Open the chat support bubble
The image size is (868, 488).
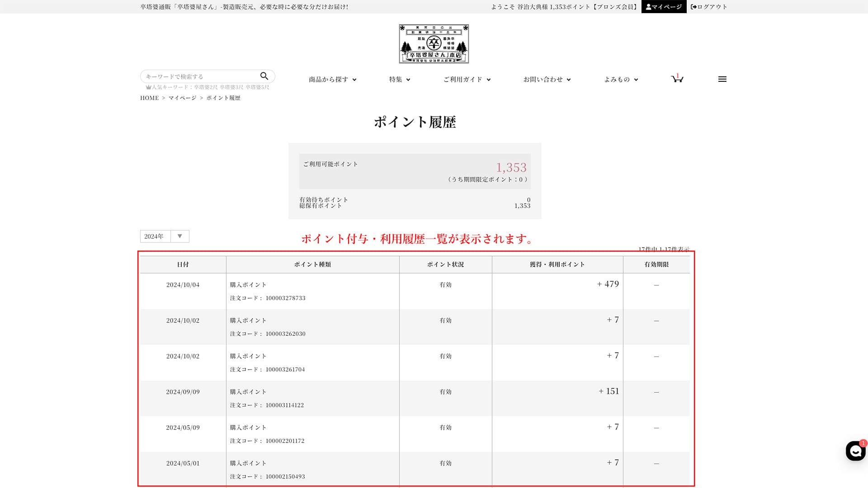(x=855, y=451)
